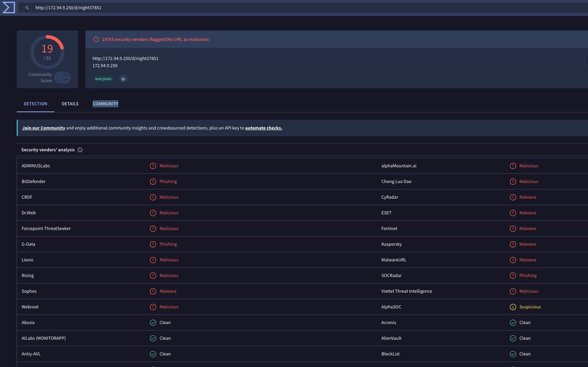This screenshot has width=588, height=367.
Task: Click Sophos malware warning icon
Action: [153, 291]
